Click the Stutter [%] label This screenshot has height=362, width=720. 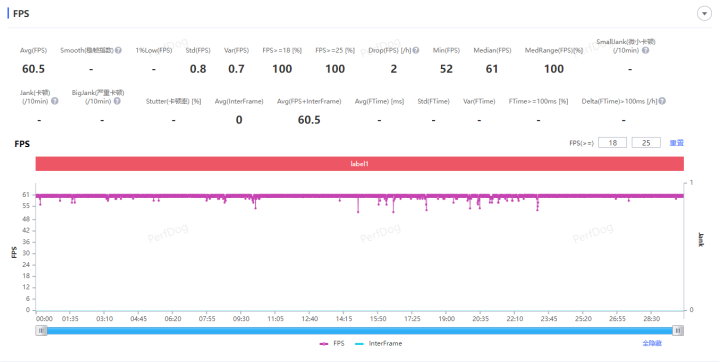[174, 101]
